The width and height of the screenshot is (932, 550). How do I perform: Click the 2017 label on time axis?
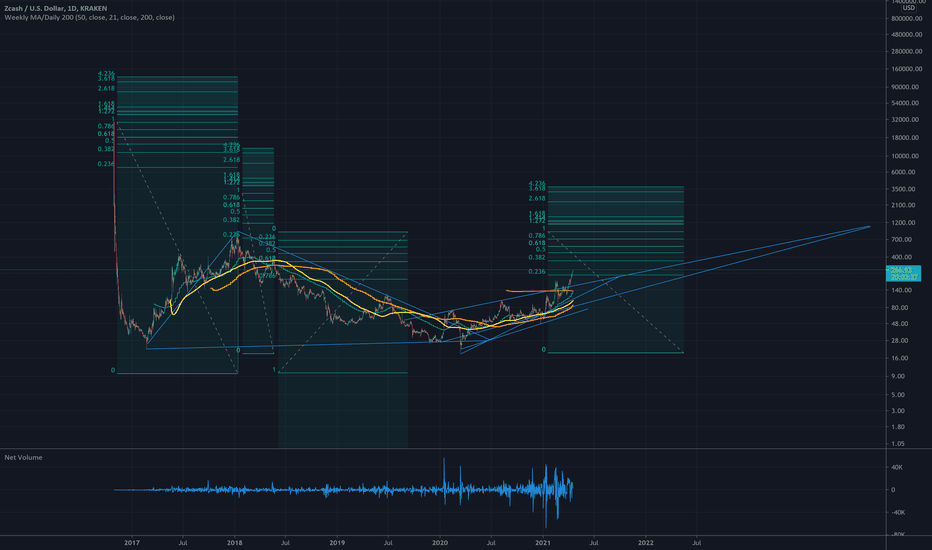(132, 543)
